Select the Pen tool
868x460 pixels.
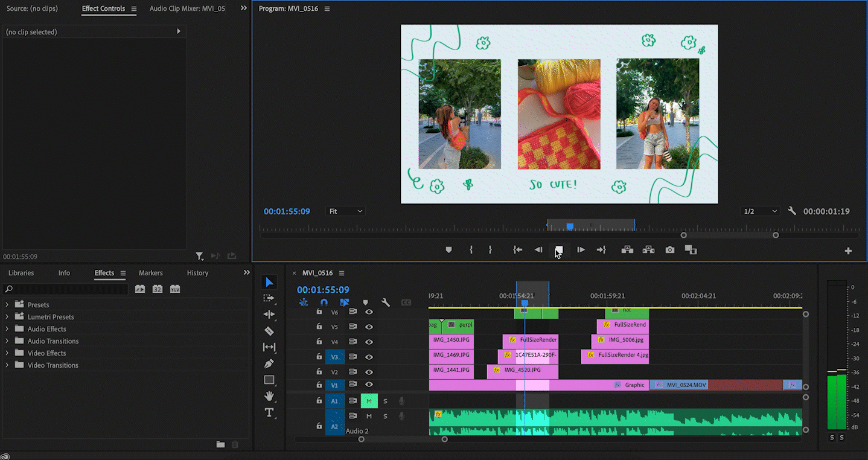pos(269,363)
